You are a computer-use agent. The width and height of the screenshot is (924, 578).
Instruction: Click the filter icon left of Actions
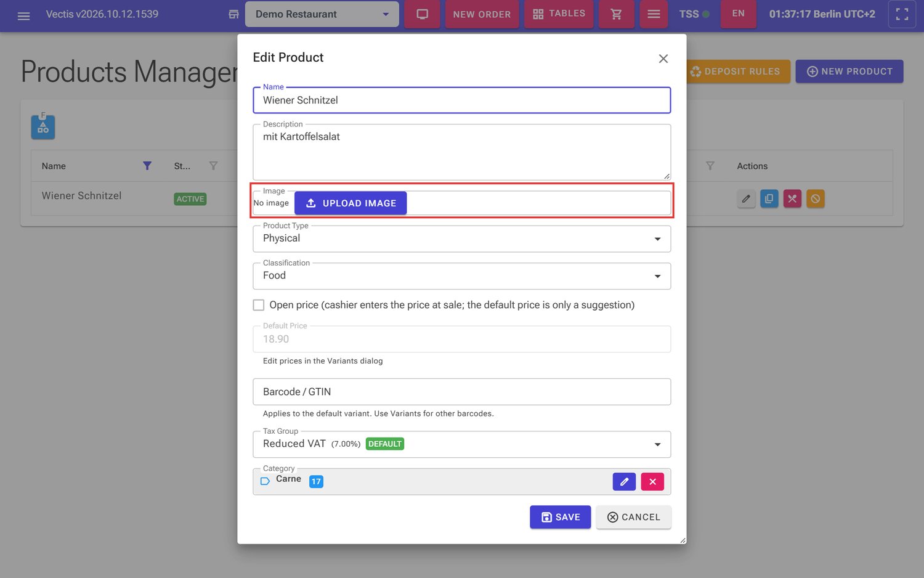[710, 166]
